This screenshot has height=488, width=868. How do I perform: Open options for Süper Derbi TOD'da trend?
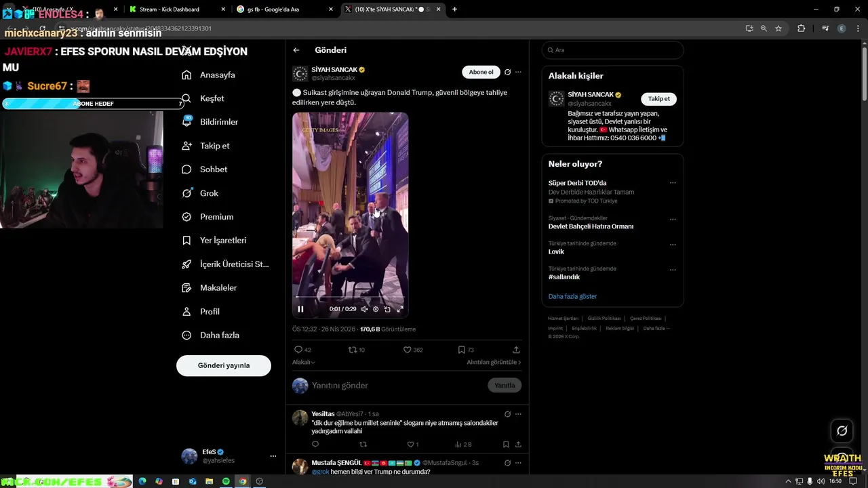pos(673,183)
